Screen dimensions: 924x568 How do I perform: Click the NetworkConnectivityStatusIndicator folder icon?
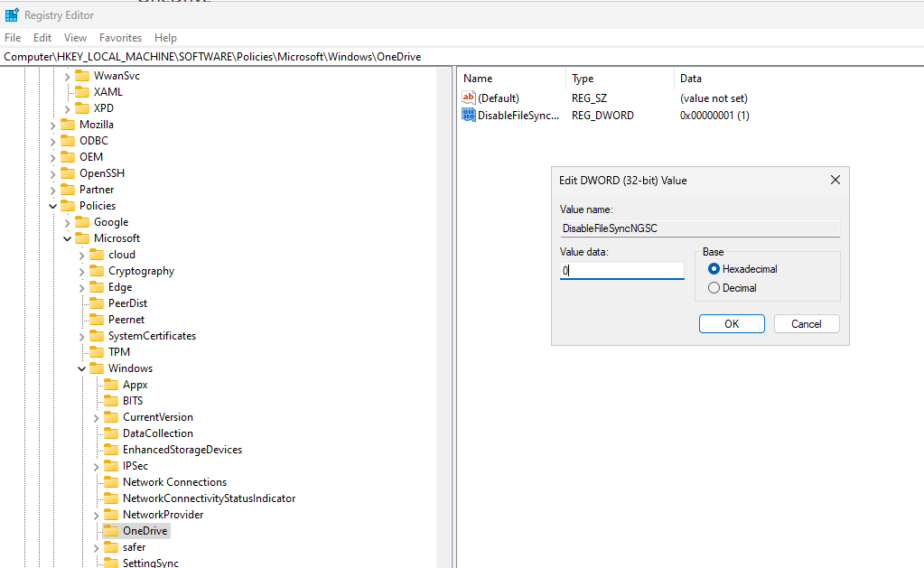click(x=111, y=498)
